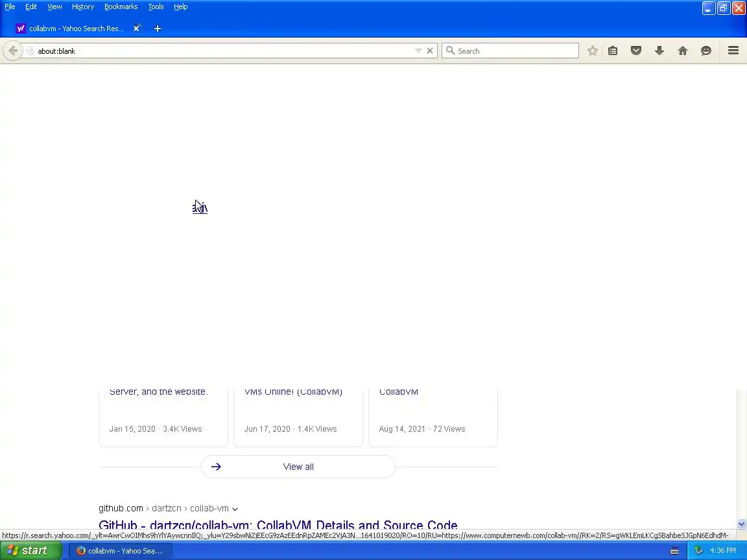Save page to Pocket icon
This screenshot has height=560, width=747.
[636, 51]
